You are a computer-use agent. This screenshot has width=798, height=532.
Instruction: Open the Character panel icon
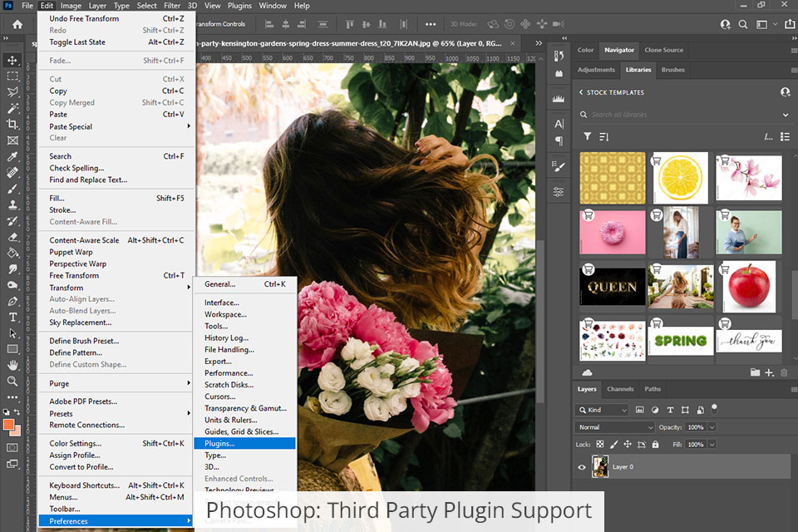[x=559, y=124]
